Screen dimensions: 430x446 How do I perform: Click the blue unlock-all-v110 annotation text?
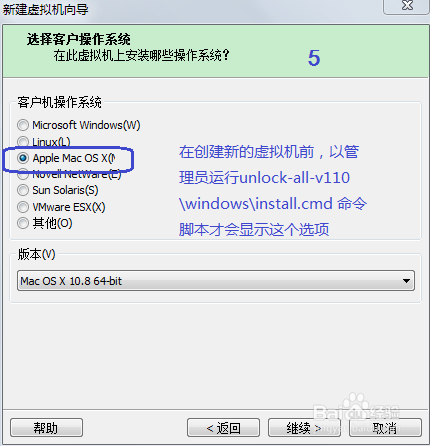(x=295, y=178)
